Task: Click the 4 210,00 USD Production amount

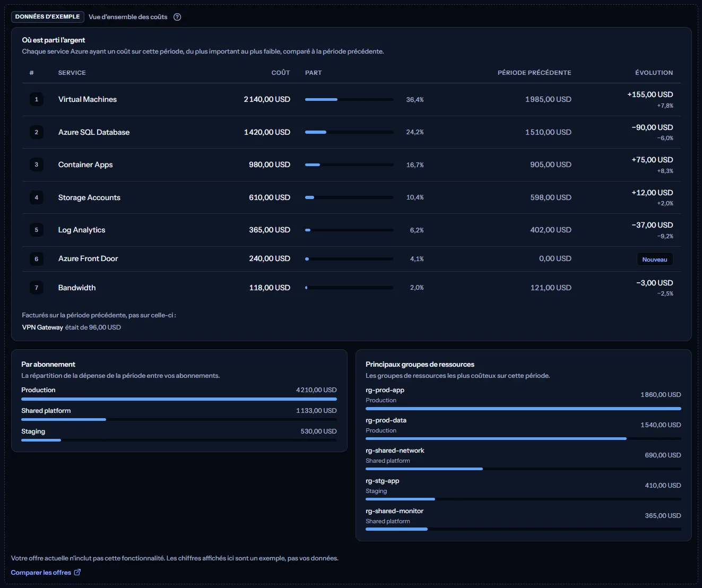Action: point(316,390)
